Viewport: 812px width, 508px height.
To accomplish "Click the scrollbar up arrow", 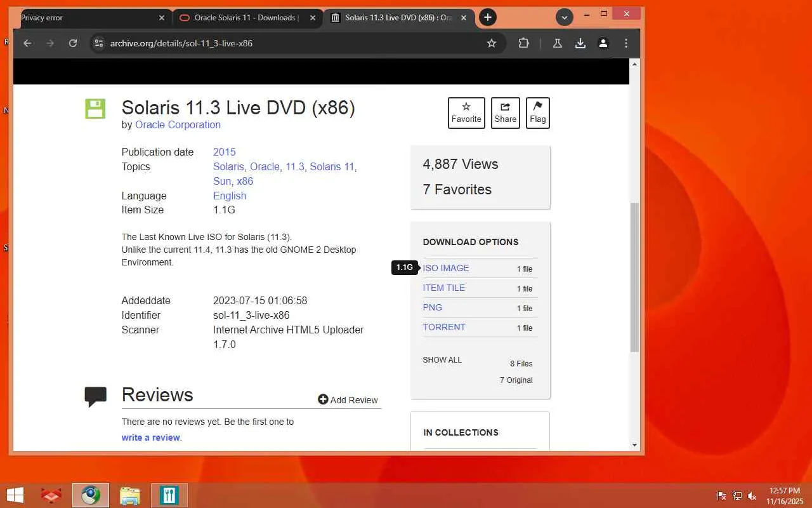I will (634, 64).
